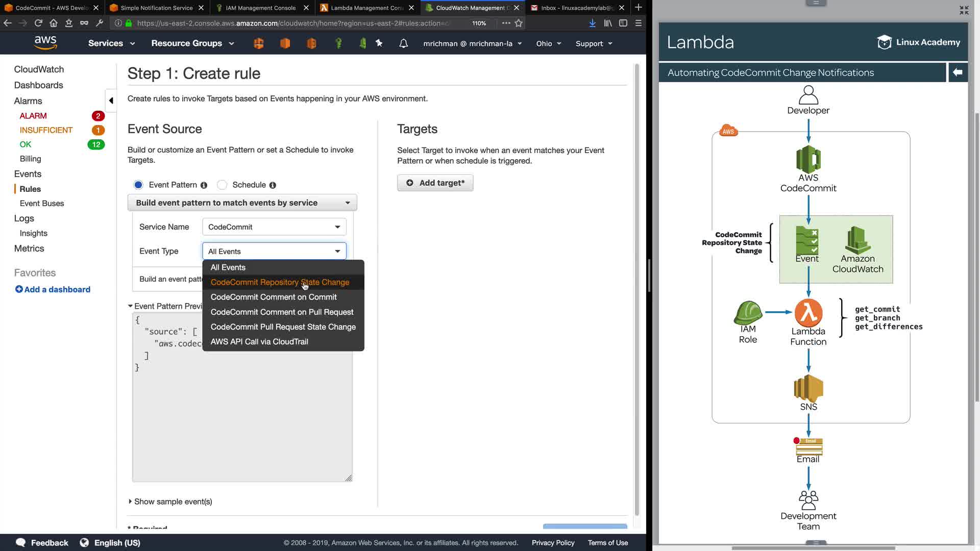The width and height of the screenshot is (980, 551).
Task: Choose CodeCommit Repository State Change option
Action: click(x=280, y=282)
